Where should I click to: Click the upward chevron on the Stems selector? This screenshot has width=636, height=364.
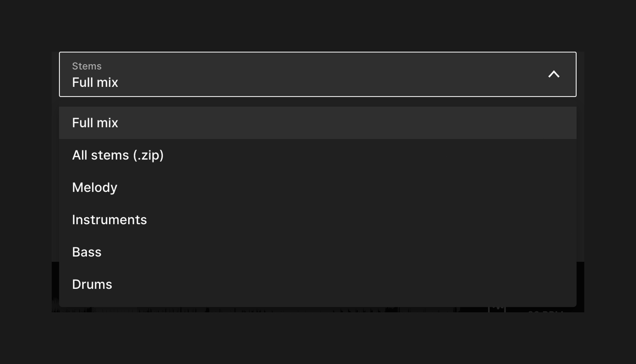(553, 74)
